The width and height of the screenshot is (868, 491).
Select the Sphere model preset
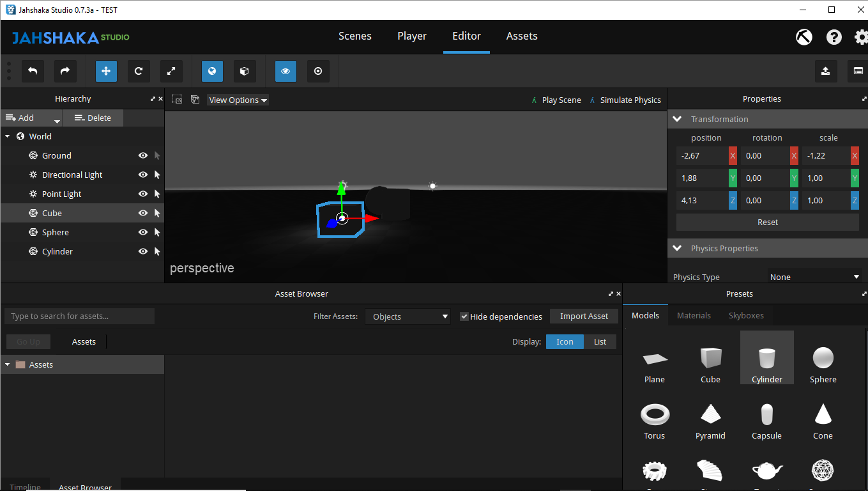823,365
